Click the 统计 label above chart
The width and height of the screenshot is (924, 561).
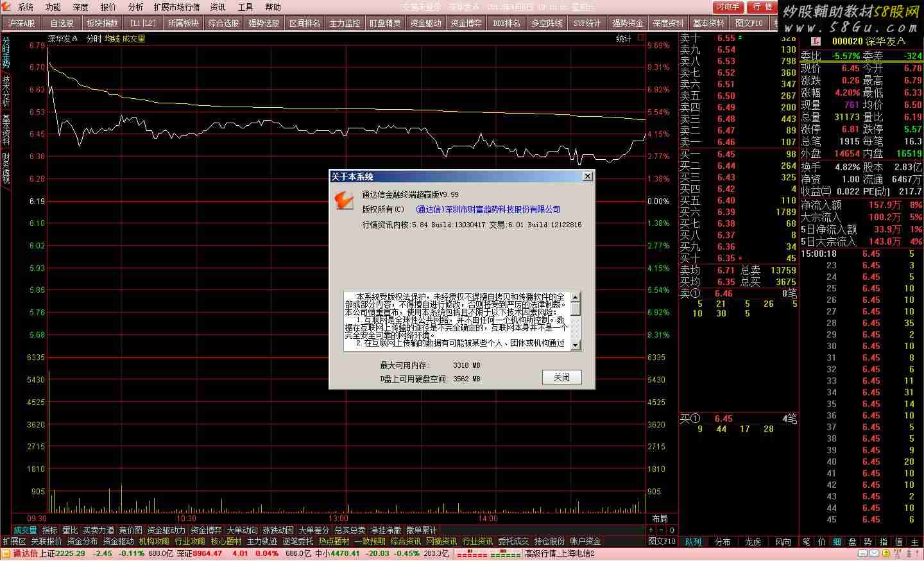coord(624,39)
